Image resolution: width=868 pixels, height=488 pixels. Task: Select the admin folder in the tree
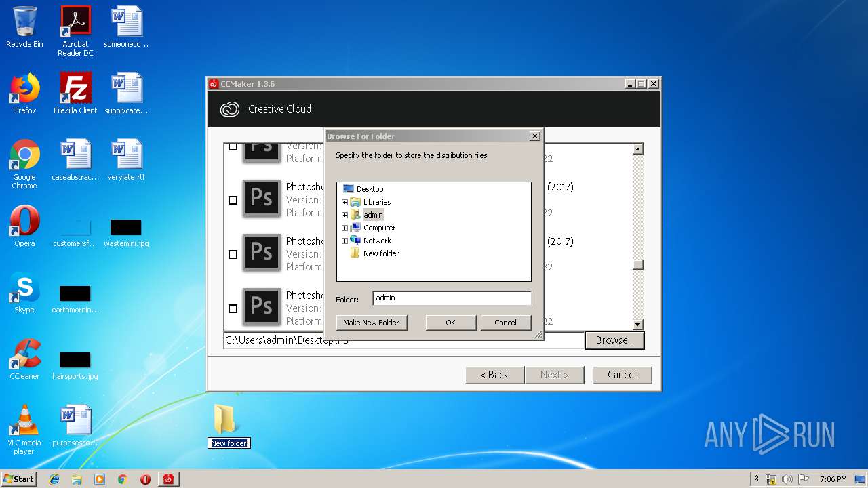point(373,215)
